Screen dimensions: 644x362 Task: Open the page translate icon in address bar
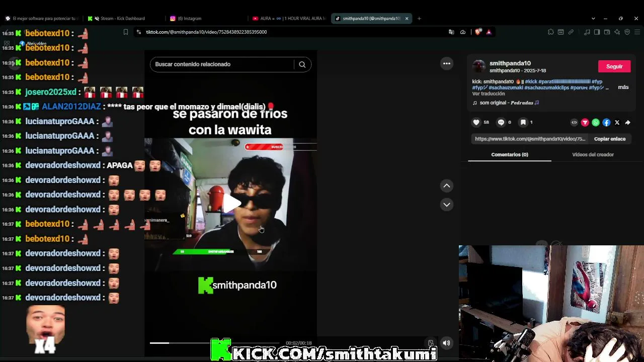point(451,32)
